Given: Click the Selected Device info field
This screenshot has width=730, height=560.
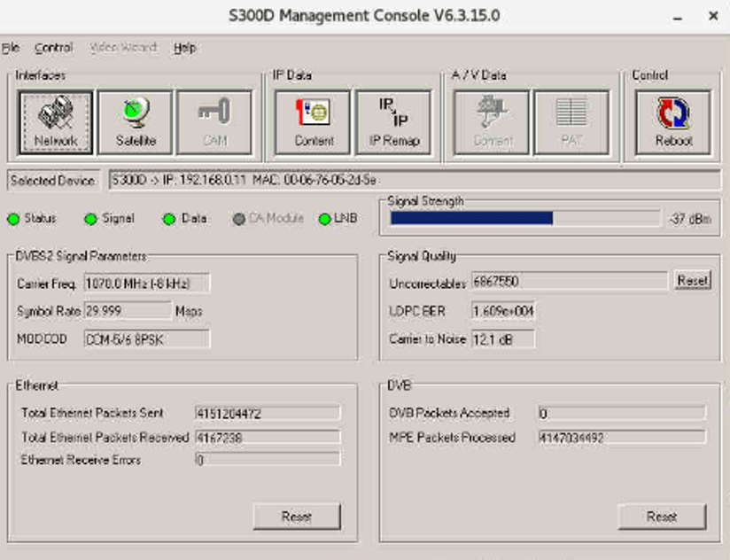Looking at the screenshot, I should point(414,181).
